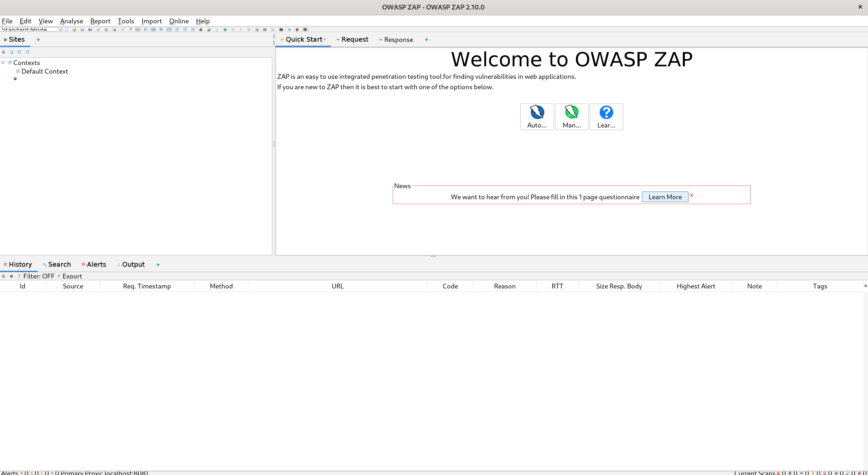Screen dimensions: 868x475
Task: Switch to the Search tab
Action: point(57,264)
